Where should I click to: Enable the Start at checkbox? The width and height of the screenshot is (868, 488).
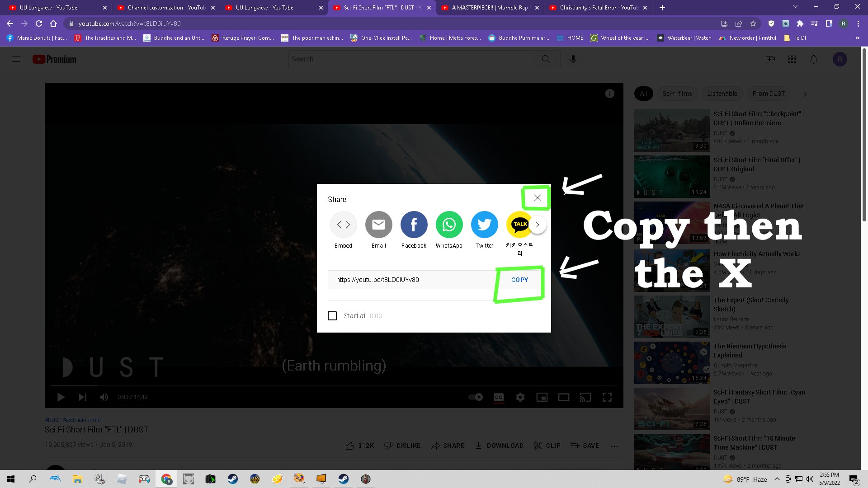click(x=332, y=316)
